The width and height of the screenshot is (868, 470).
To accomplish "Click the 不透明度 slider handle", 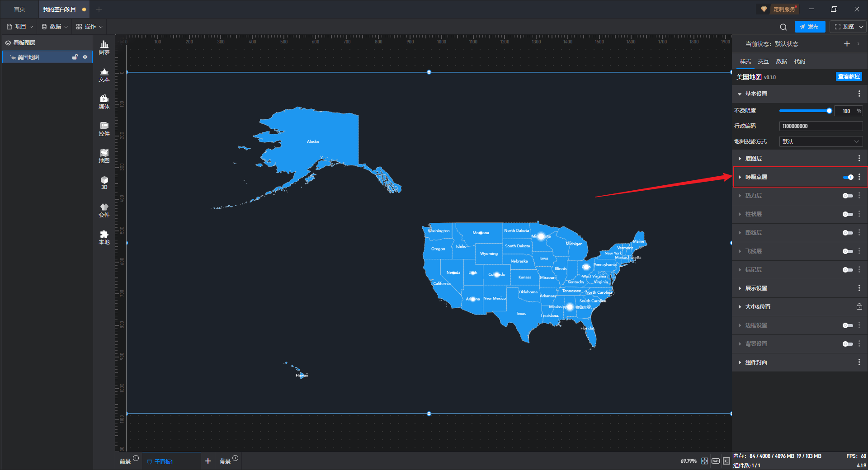I will (829, 111).
